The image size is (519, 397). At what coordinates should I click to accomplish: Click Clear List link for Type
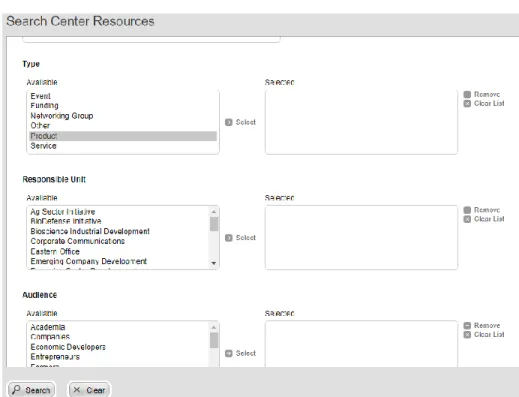pyautogui.click(x=489, y=104)
